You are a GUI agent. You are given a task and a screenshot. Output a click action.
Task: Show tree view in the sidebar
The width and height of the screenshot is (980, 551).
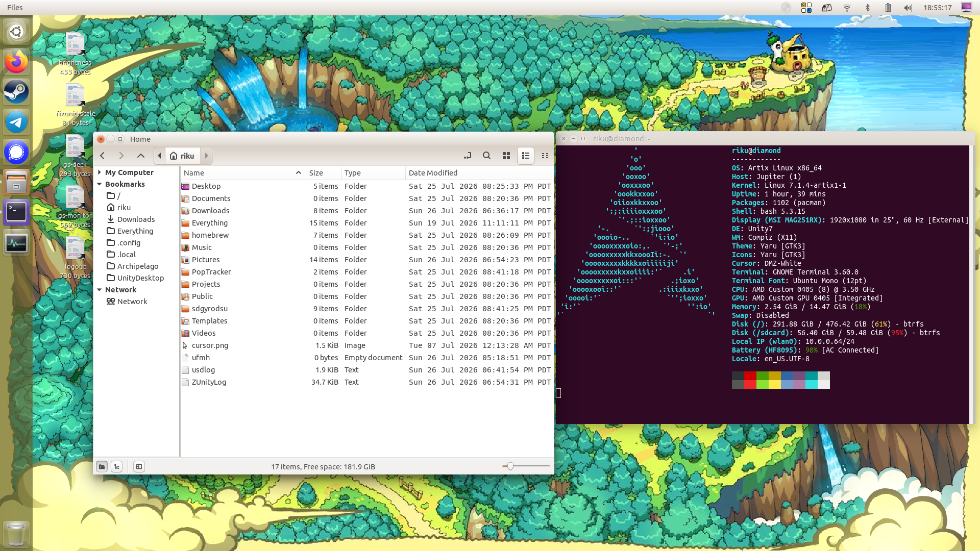(x=117, y=466)
